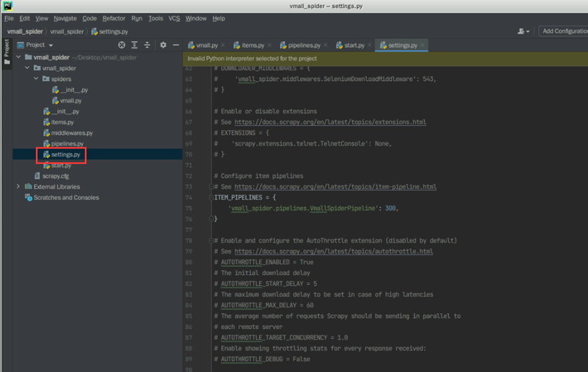
Task: Click the vmall_spider breadcrumb root
Action: tap(24, 31)
